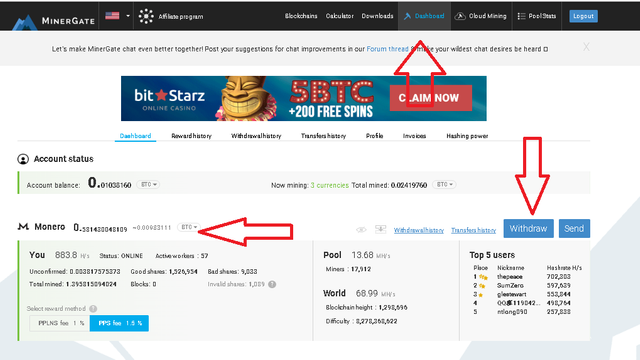
Task: Click the first place medal icon
Action: point(484,277)
